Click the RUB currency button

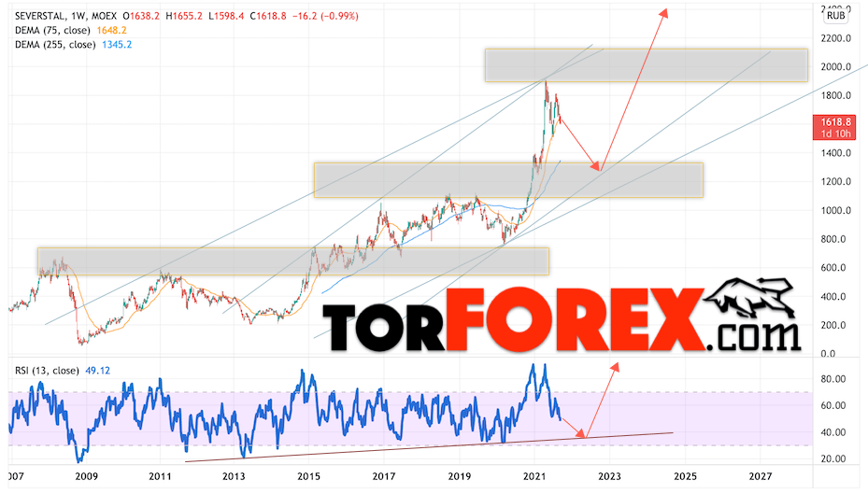coord(835,16)
